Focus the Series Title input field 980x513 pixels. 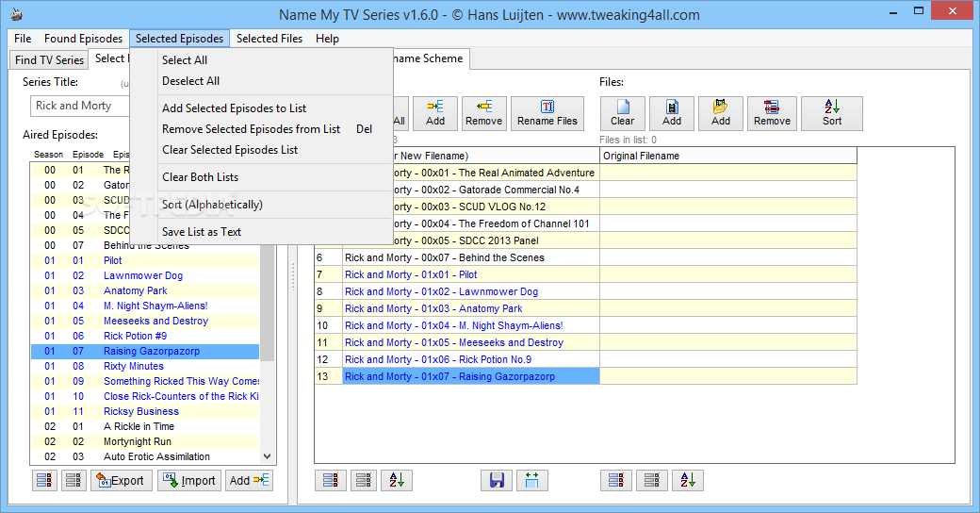[80, 106]
